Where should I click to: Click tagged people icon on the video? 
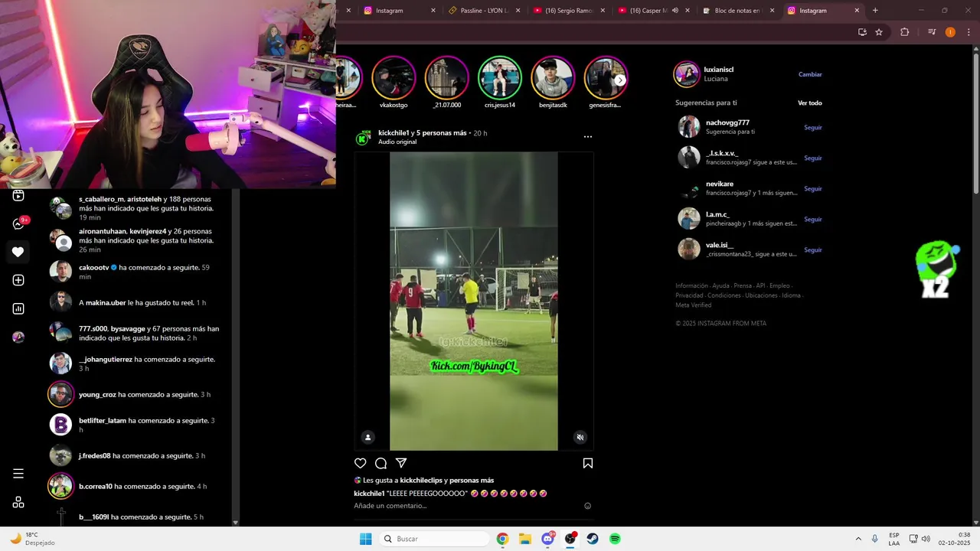tap(367, 437)
